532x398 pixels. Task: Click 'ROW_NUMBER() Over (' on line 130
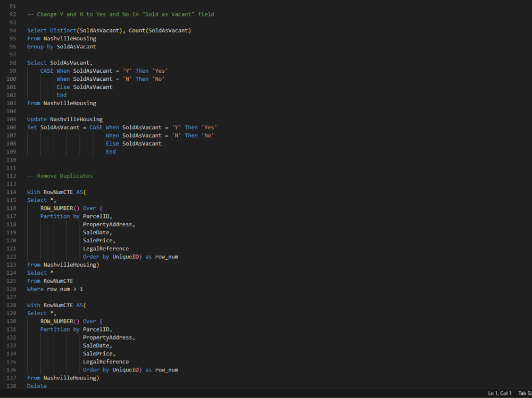[71, 321]
